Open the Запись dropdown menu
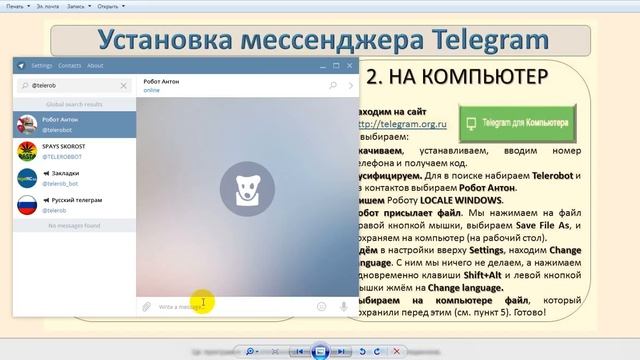 [x=79, y=6]
